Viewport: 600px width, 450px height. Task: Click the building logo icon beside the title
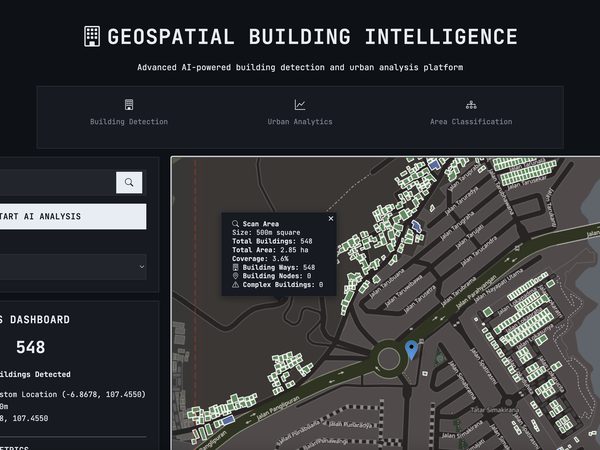point(92,36)
